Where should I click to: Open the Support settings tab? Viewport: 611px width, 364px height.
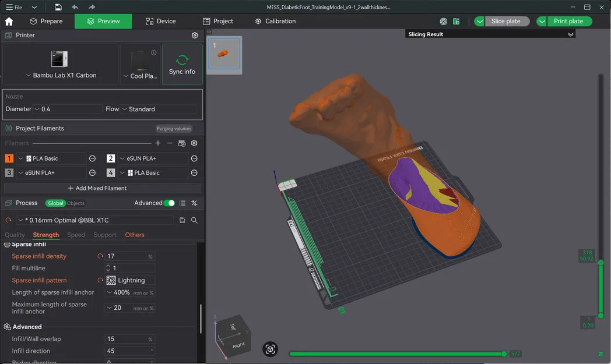[105, 235]
